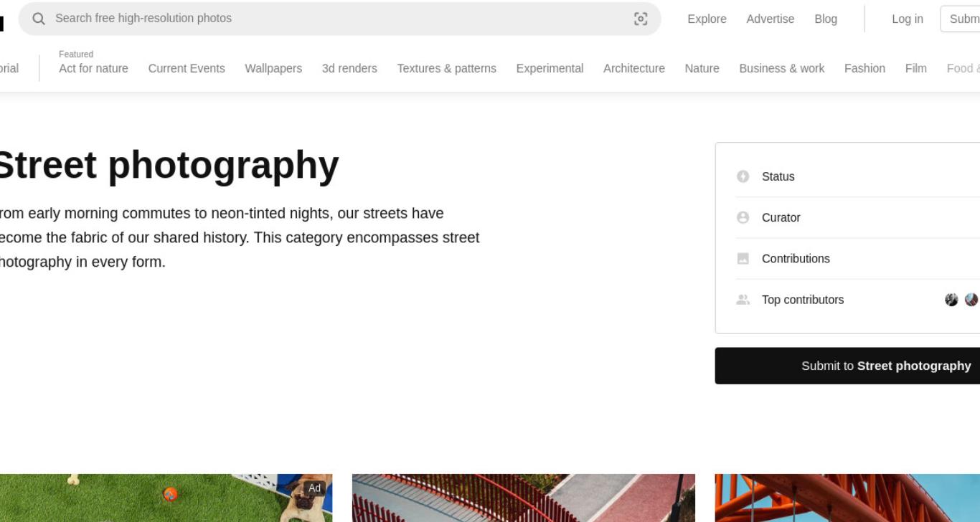
Task: Click the search magnifier icon
Action: click(39, 19)
